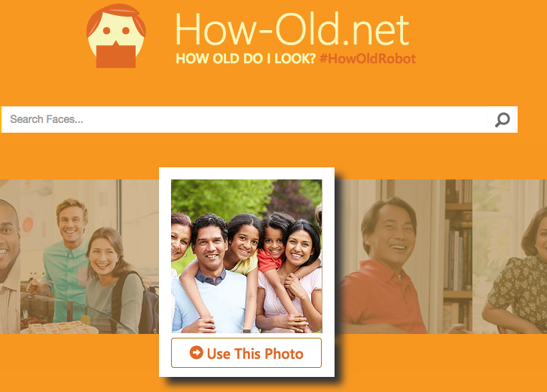Click the father's face in the family photo
Screen dimensions: 547x392
coord(209,243)
